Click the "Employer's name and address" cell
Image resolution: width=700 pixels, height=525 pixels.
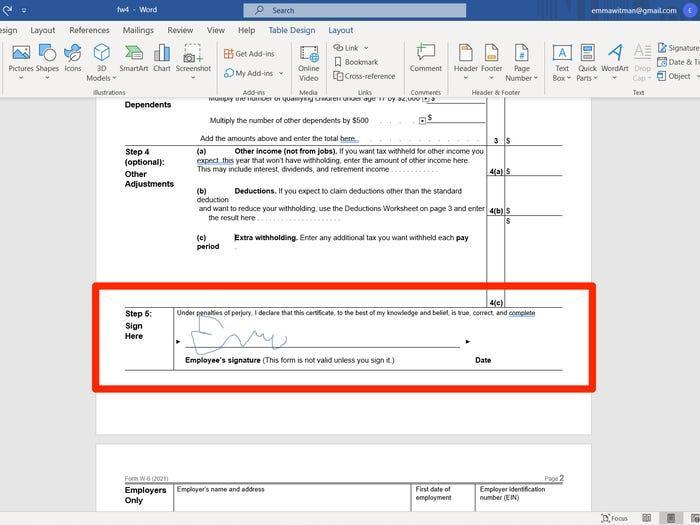(292, 497)
